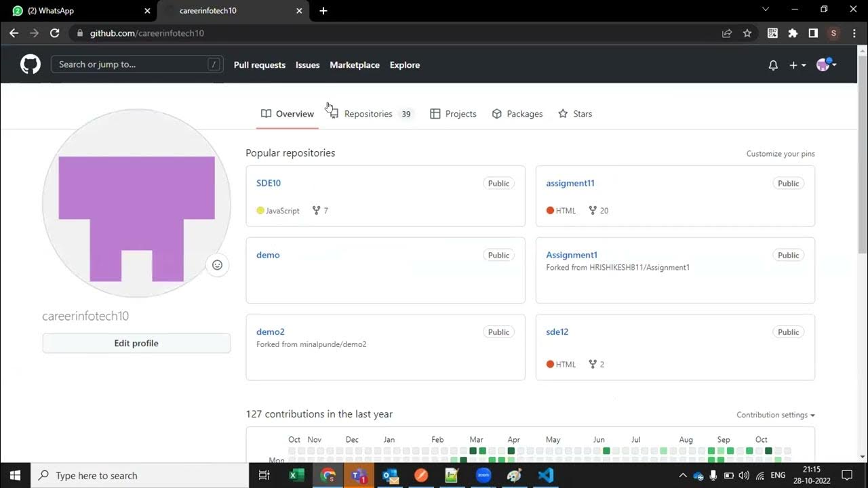This screenshot has height=488, width=868.
Task: Open the Assignment1 repository
Action: pyautogui.click(x=572, y=255)
